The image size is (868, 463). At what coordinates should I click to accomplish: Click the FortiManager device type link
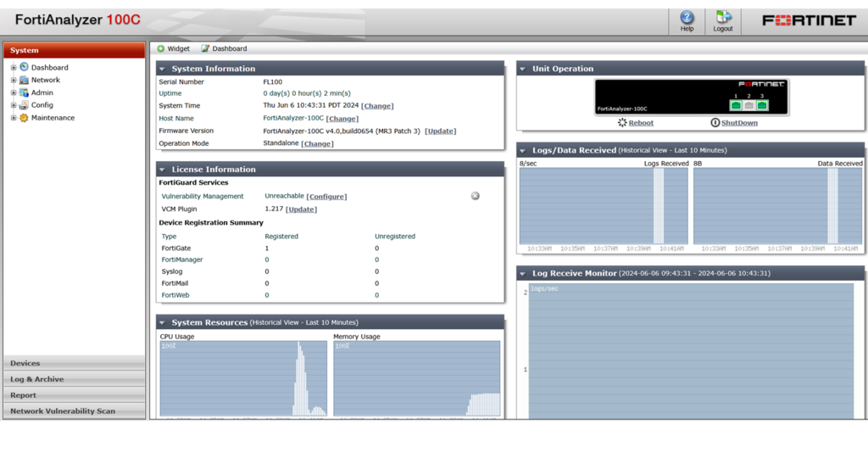pyautogui.click(x=182, y=259)
